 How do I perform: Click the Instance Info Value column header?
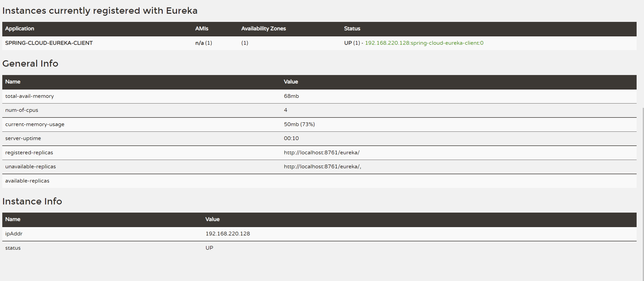pos(212,219)
